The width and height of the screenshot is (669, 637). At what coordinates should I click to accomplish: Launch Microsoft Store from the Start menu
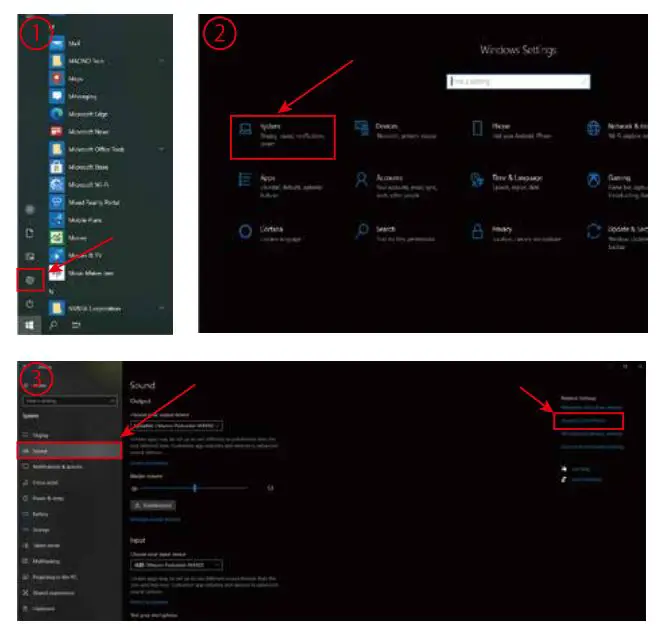[79, 167]
